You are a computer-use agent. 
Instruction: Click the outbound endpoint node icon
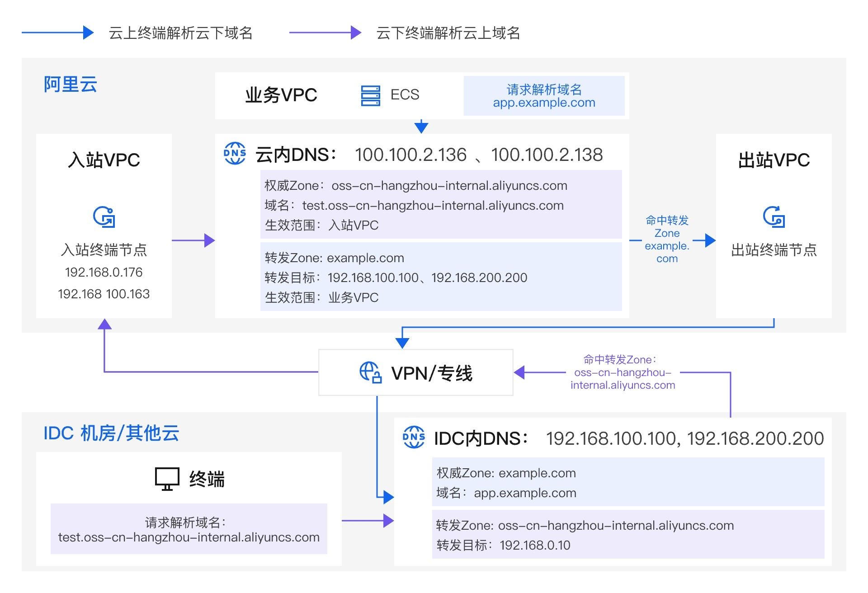point(774,217)
